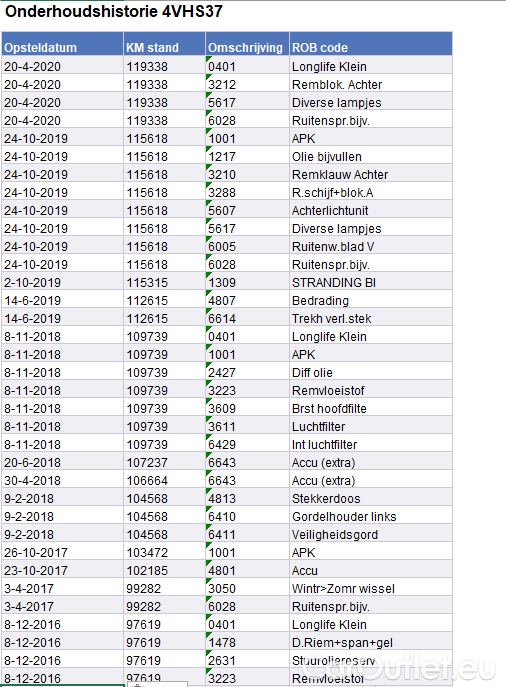
Task: Click the D.Riem+span+gel cell
Action: (x=371, y=642)
